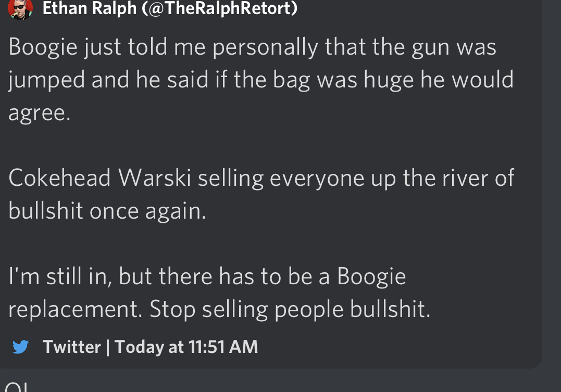Click the partially visible message below the embed
The height and width of the screenshot is (392, 561).
point(16,387)
